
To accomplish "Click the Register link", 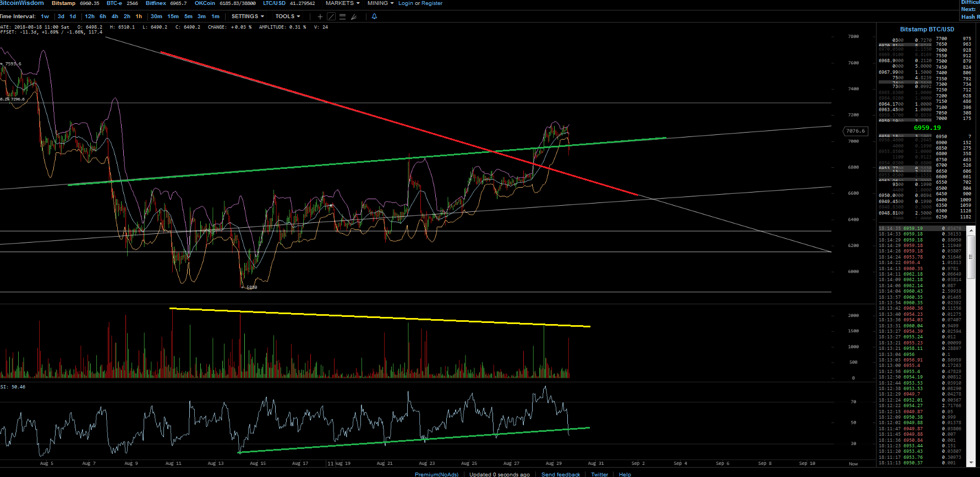I will [x=432, y=3].
